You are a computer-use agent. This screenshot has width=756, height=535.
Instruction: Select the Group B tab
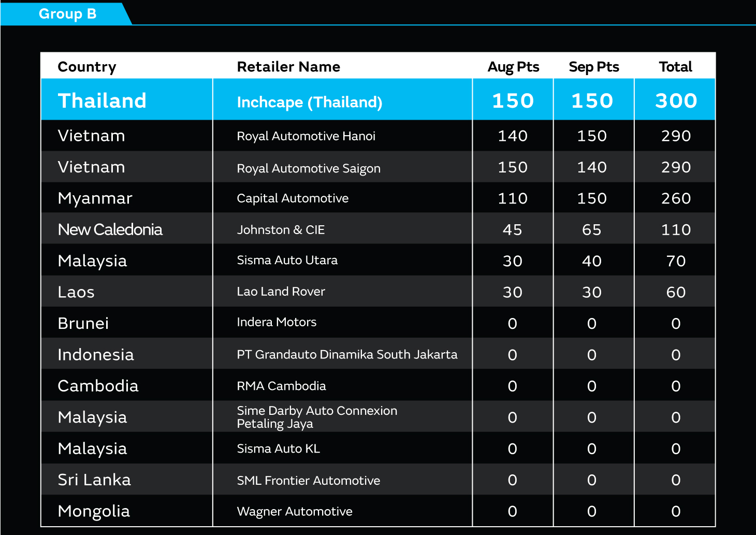pos(67,14)
